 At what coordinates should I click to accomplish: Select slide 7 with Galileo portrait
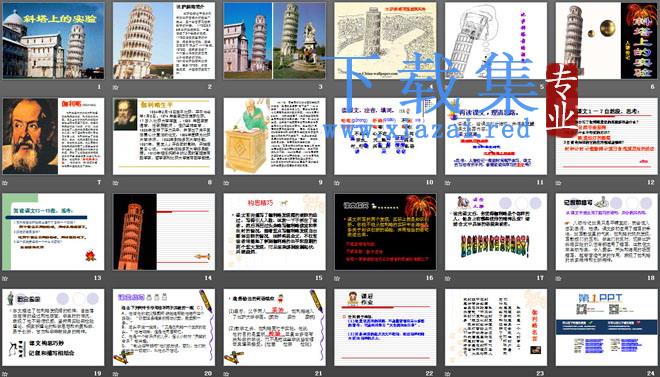tap(53, 136)
